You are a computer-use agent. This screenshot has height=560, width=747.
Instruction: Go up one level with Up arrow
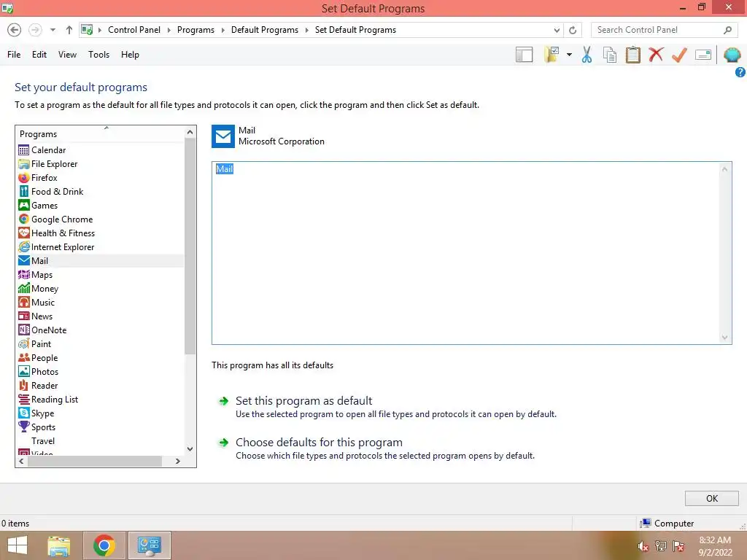click(69, 30)
